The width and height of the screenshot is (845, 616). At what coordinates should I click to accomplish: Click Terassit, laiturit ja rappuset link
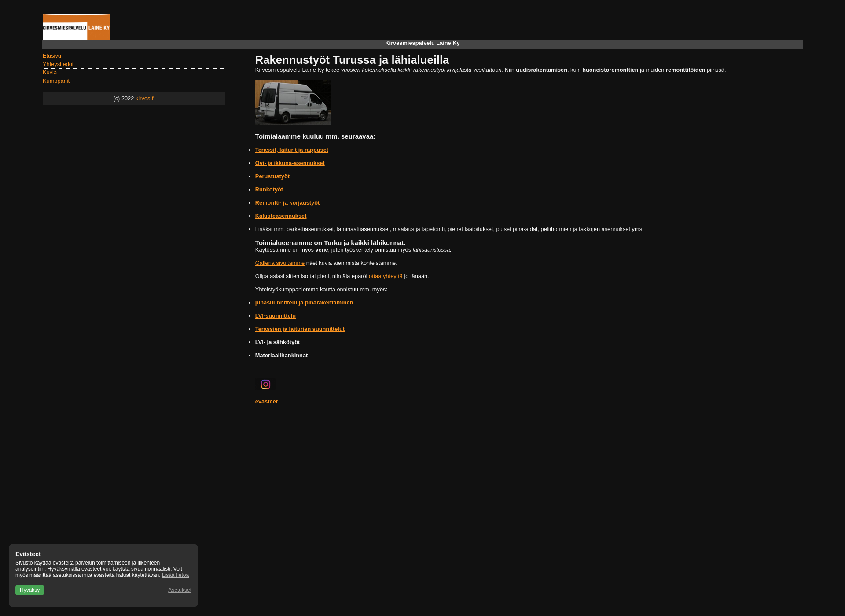pos(291,150)
